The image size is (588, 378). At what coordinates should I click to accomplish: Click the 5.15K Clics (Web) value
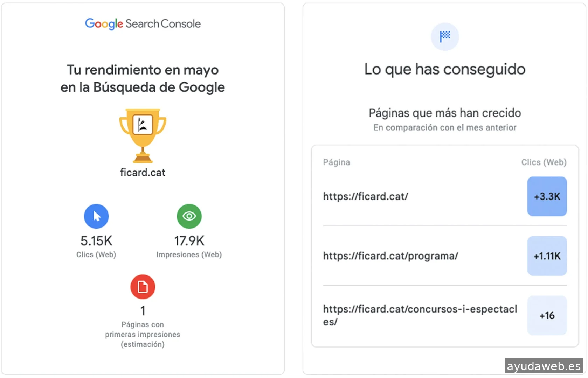pos(96,241)
